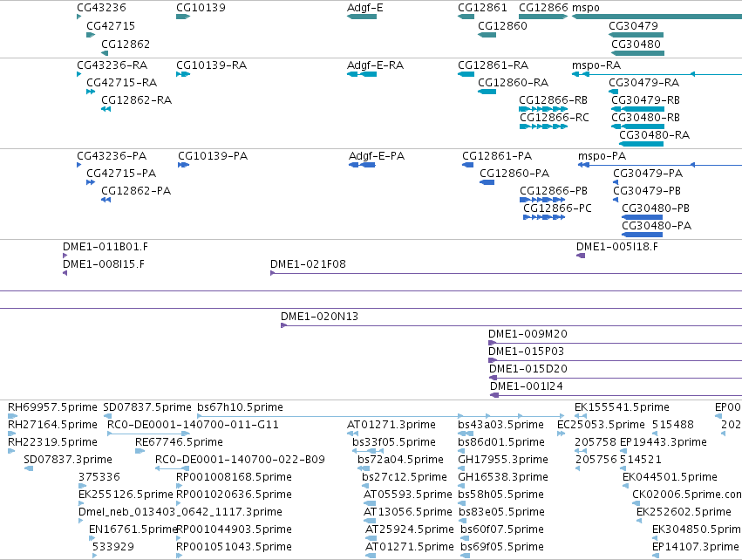
Task: Select protein mspo-PA
Action: click(660, 165)
